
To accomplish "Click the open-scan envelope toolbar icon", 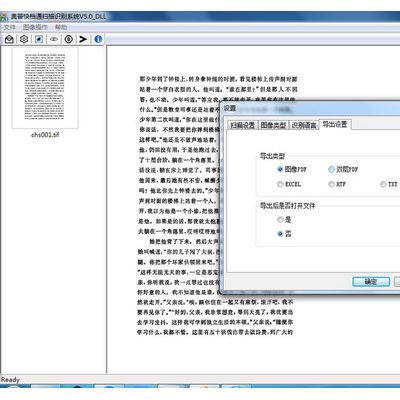I will click(x=9, y=39).
